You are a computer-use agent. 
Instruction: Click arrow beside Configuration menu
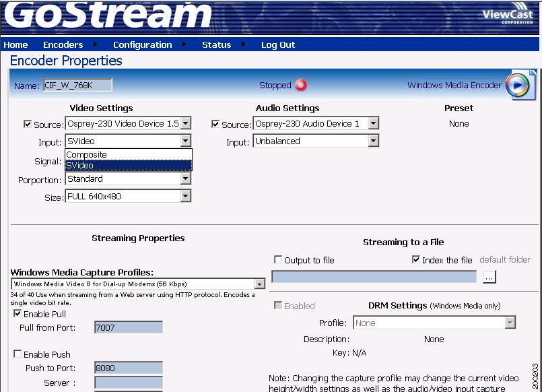tap(184, 44)
